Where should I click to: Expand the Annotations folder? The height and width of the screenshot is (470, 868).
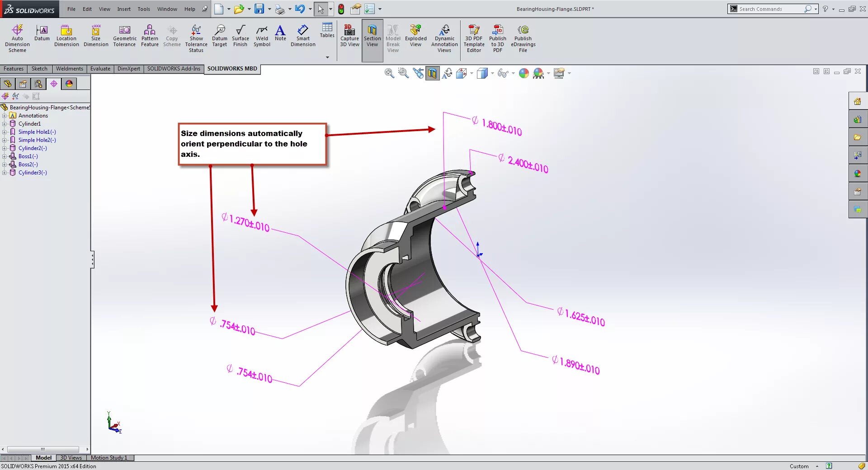click(x=5, y=115)
